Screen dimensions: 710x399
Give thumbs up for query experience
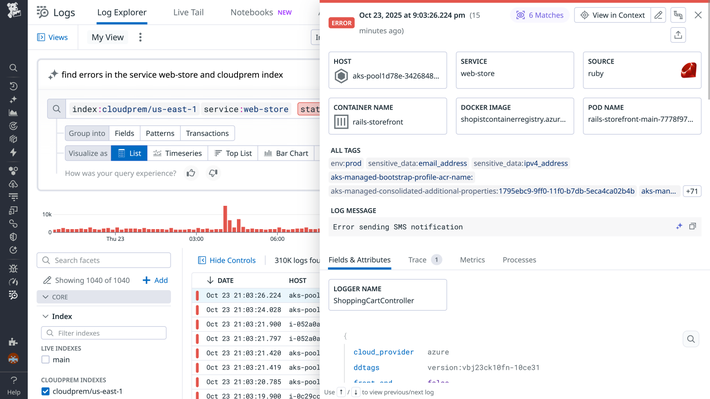pyautogui.click(x=191, y=173)
